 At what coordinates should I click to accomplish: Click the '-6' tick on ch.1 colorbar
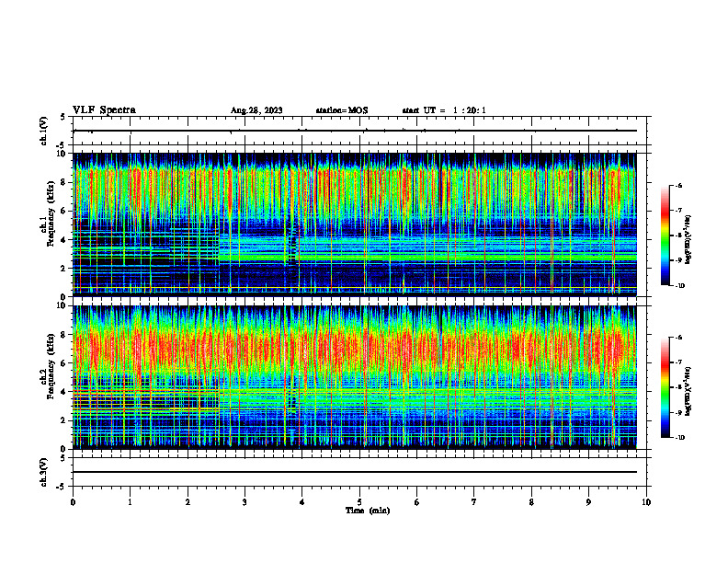point(678,185)
